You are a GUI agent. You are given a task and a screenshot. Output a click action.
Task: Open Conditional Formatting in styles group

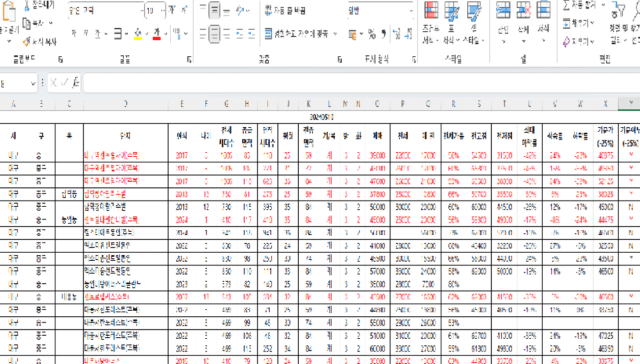pos(431,11)
